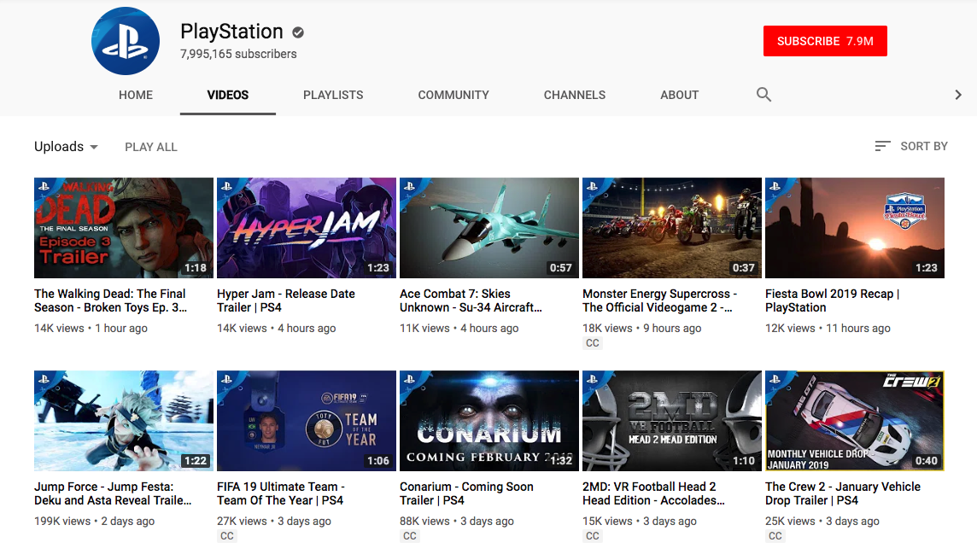Click title 'Jump Force - Jump Festa: Deku and Asta'

tap(113, 493)
